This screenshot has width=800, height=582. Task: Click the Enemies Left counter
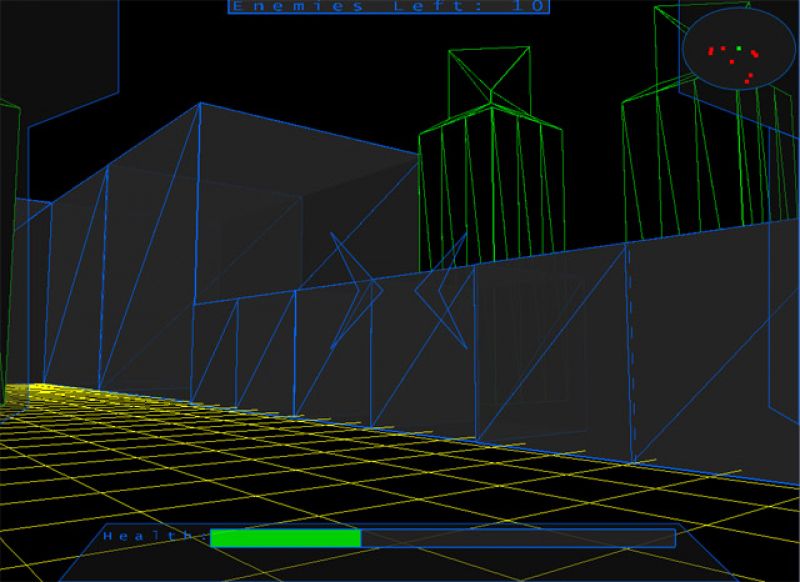388,7
